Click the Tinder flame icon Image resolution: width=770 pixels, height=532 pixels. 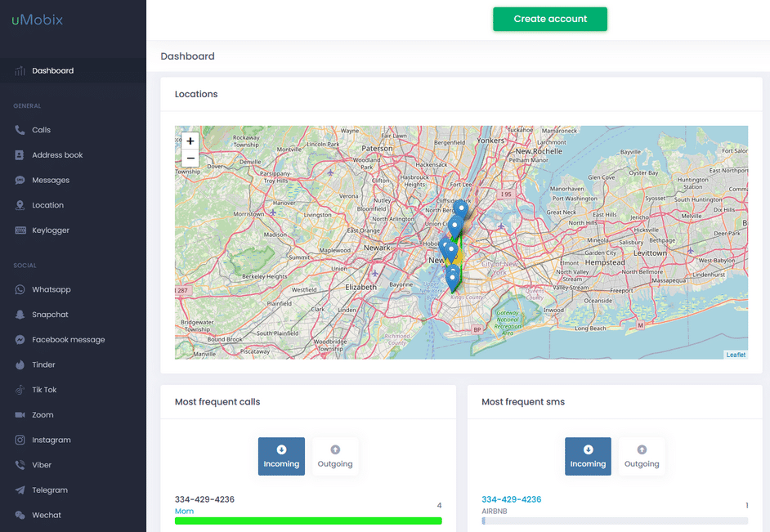tap(20, 364)
